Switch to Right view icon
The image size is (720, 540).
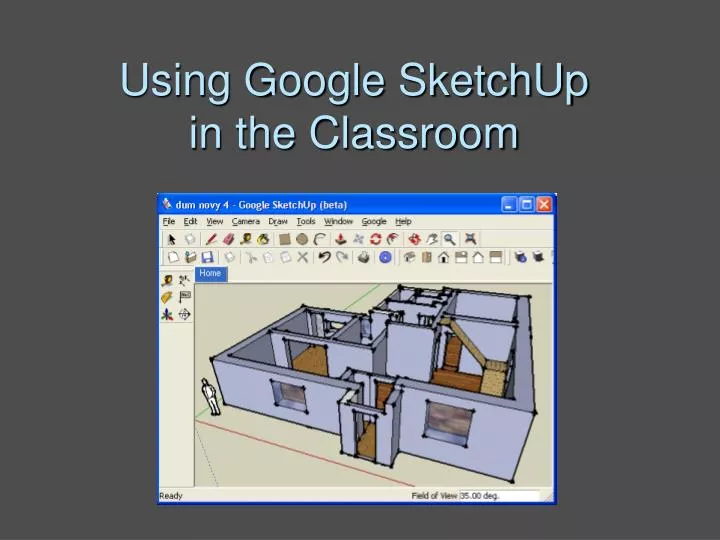(x=461, y=257)
